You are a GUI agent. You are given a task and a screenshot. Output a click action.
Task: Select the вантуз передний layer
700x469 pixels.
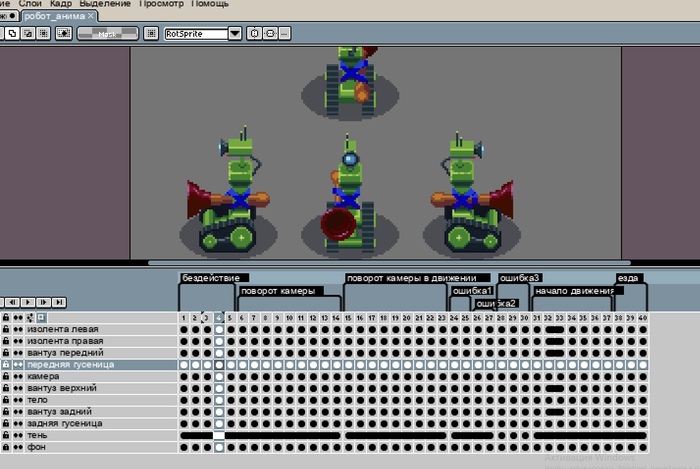pyautogui.click(x=101, y=353)
